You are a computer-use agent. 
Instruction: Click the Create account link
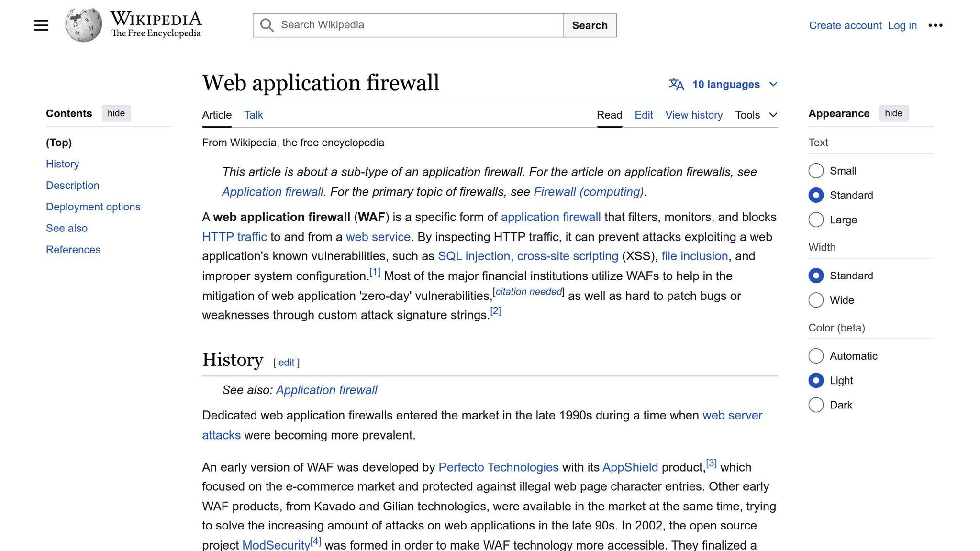pyautogui.click(x=845, y=25)
